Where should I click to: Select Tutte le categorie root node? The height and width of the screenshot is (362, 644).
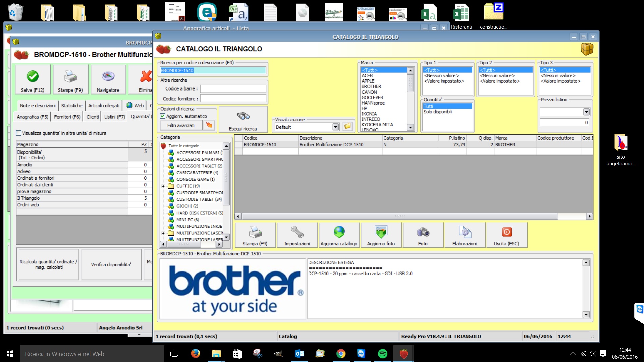(x=183, y=146)
